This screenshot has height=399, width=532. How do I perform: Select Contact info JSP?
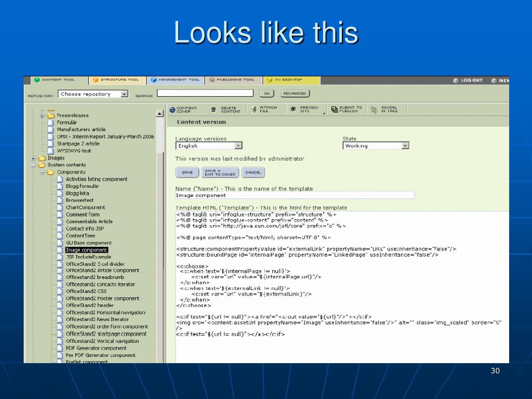pos(85,229)
